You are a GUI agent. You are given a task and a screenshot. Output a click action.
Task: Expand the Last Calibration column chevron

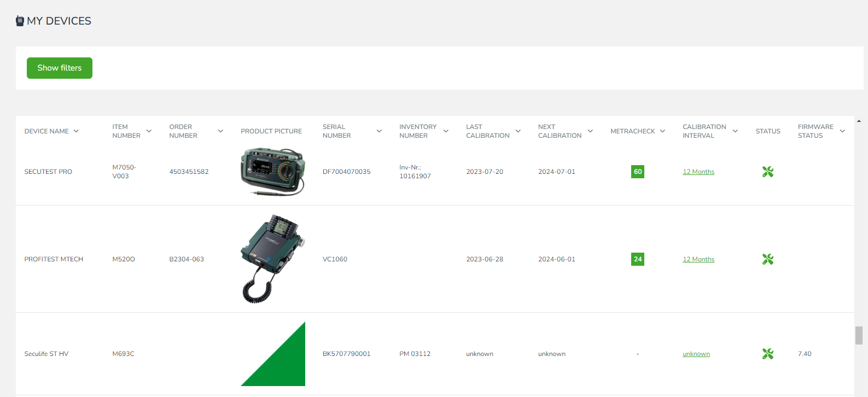coord(518,131)
